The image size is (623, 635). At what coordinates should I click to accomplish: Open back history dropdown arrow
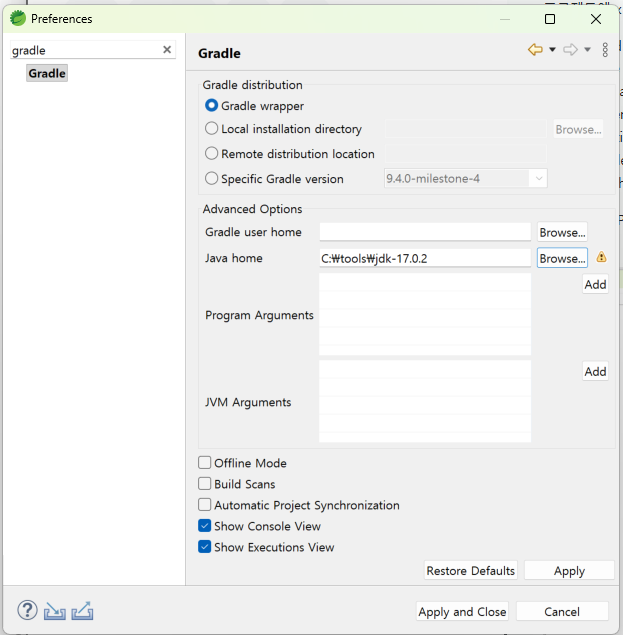click(552, 50)
